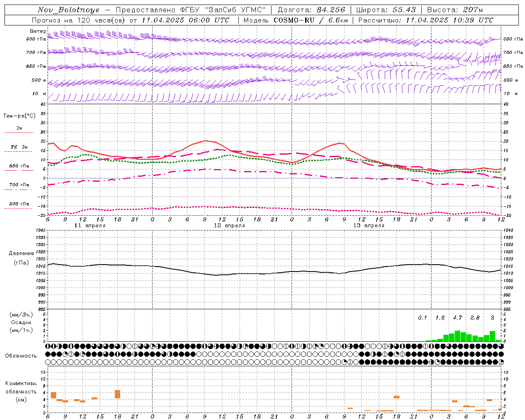Select the dotted 500 гПа temperature legend line
Viewport: 525px width, 420px height.
coord(18,208)
